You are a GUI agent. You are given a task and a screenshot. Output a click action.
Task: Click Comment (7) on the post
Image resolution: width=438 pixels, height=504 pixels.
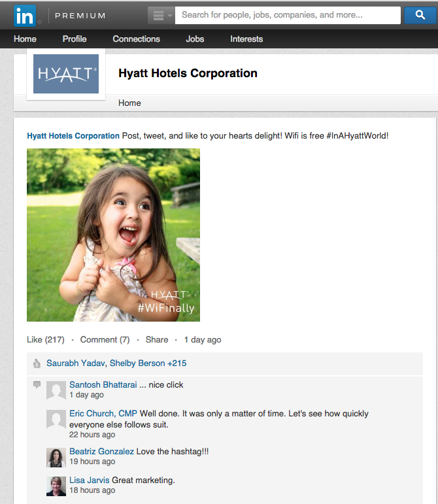coord(105,339)
